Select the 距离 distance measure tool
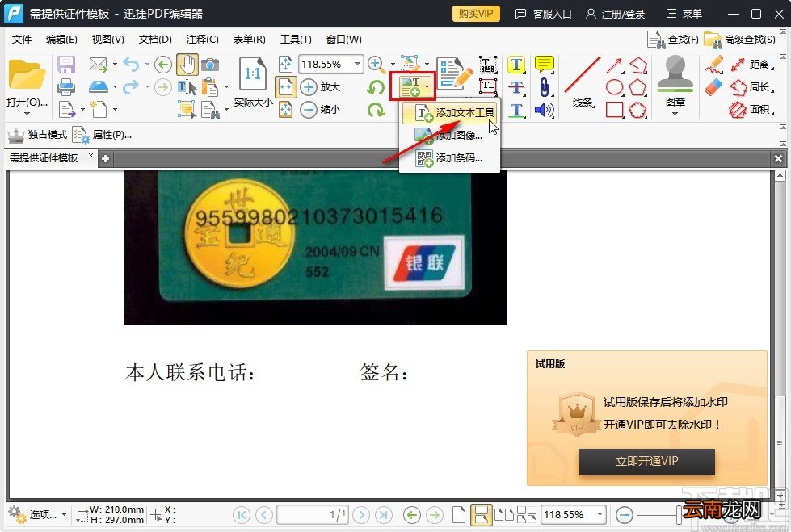 click(751, 65)
